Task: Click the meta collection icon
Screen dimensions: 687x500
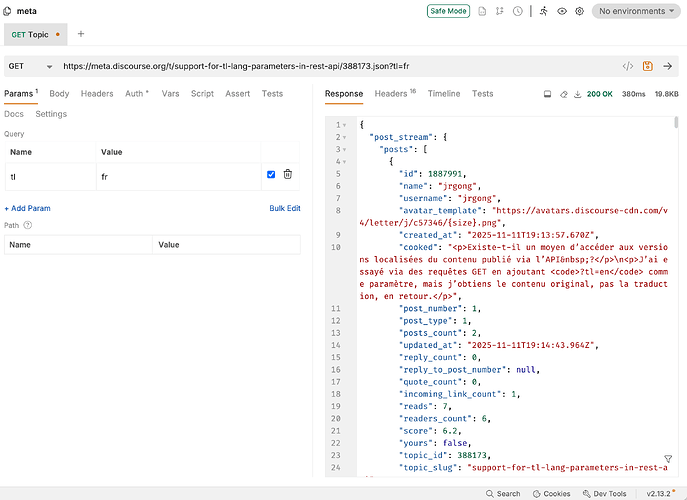Action: point(7,11)
